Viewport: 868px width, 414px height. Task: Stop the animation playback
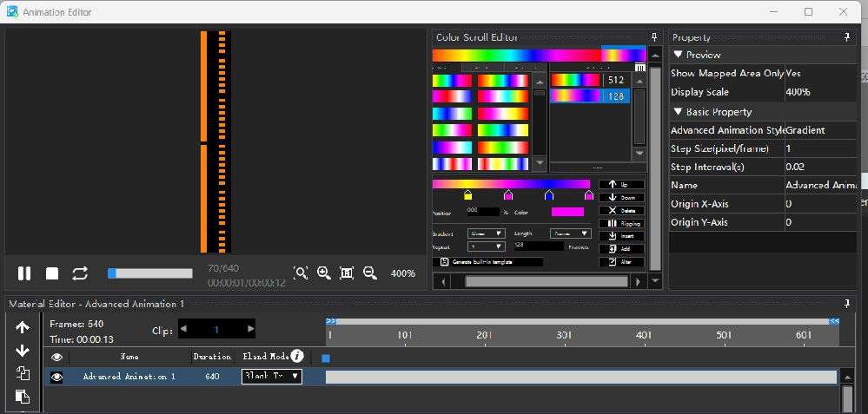pos(52,273)
